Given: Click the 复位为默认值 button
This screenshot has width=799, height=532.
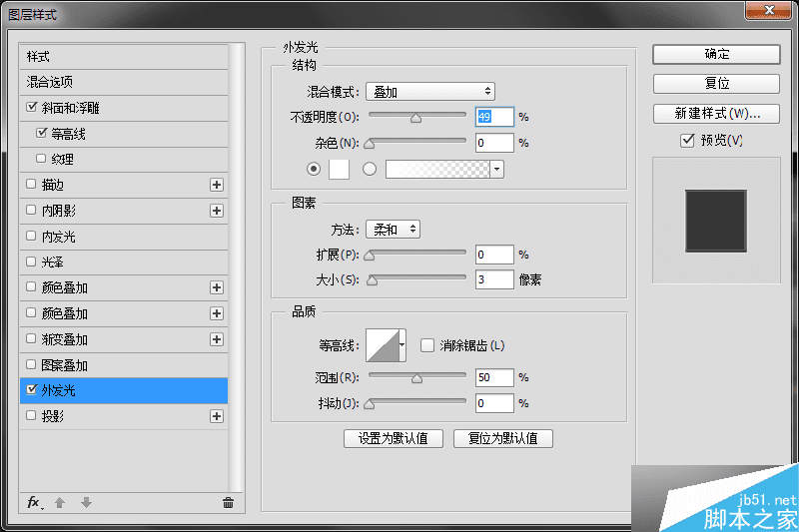Looking at the screenshot, I should click(503, 438).
